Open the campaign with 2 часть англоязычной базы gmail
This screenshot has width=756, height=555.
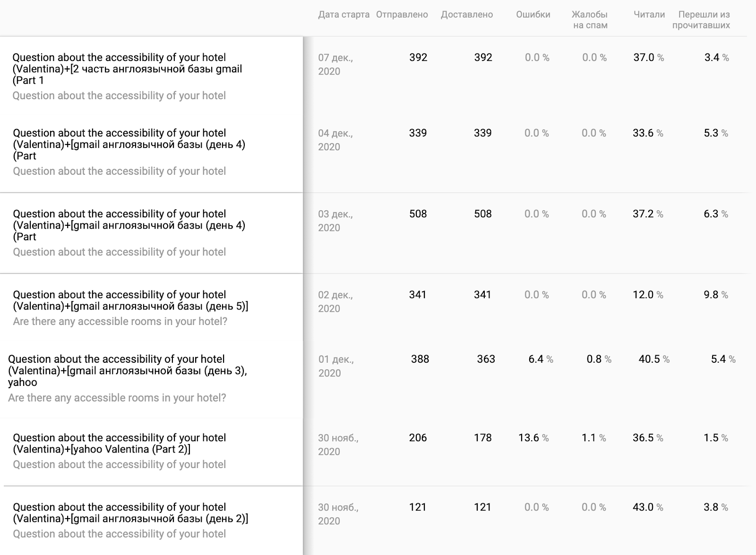(x=127, y=68)
